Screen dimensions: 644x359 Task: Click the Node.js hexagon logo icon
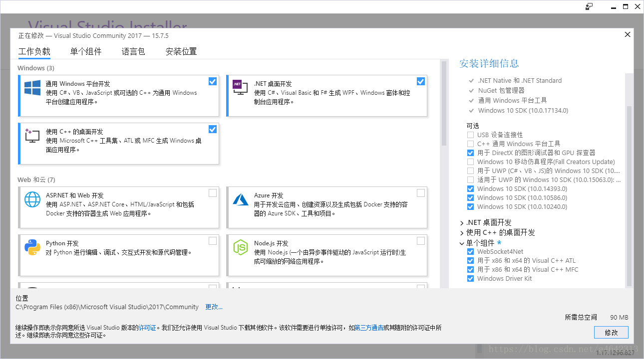coord(241,247)
